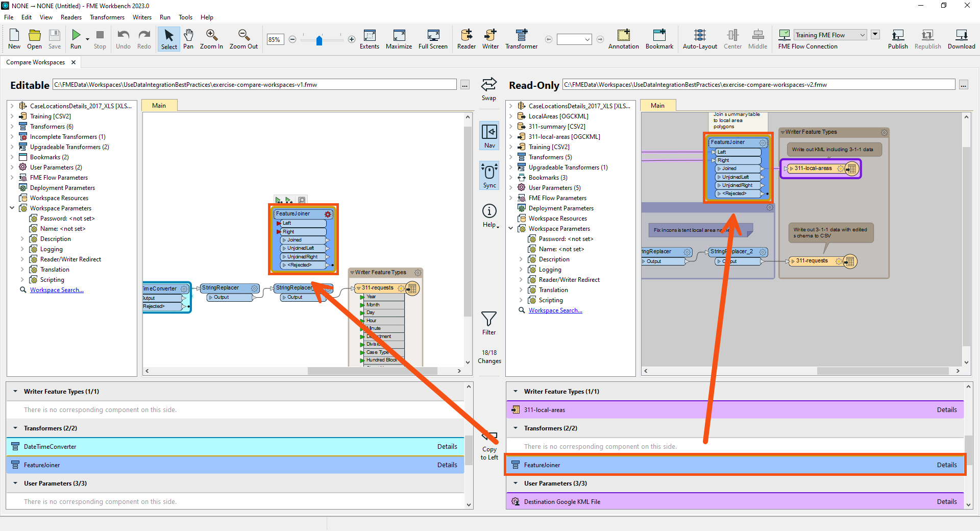Open the Transformers menu
980x531 pixels.
107,17
